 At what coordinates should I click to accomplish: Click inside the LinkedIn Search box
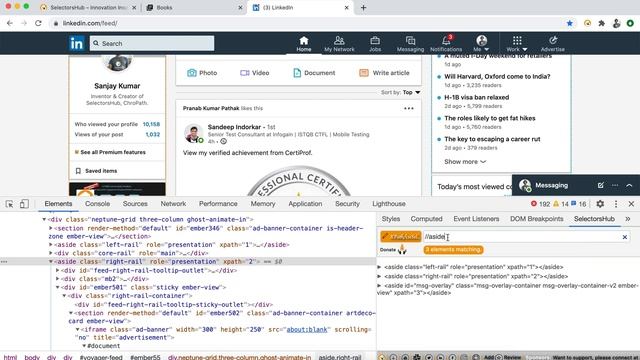pos(152,43)
